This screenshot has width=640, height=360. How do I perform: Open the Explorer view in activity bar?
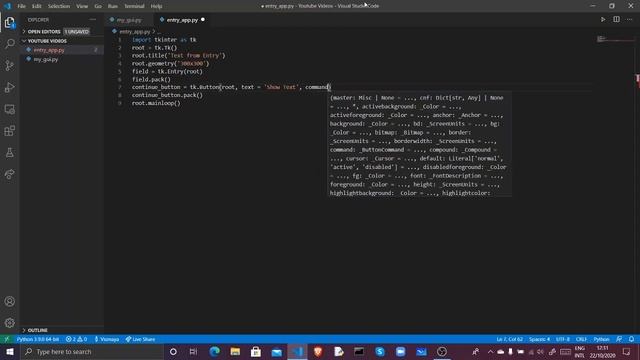9,22
